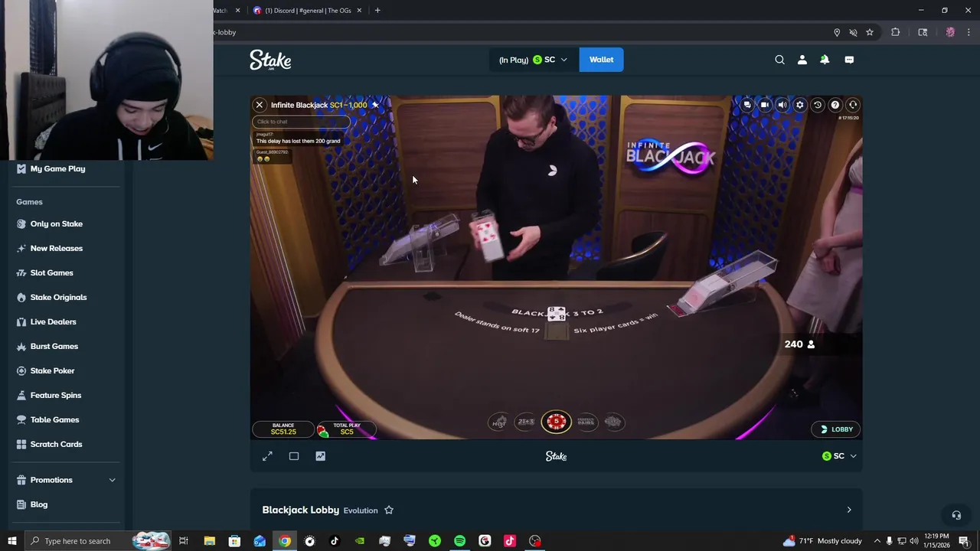Open Spotify from the taskbar

pyautogui.click(x=459, y=541)
